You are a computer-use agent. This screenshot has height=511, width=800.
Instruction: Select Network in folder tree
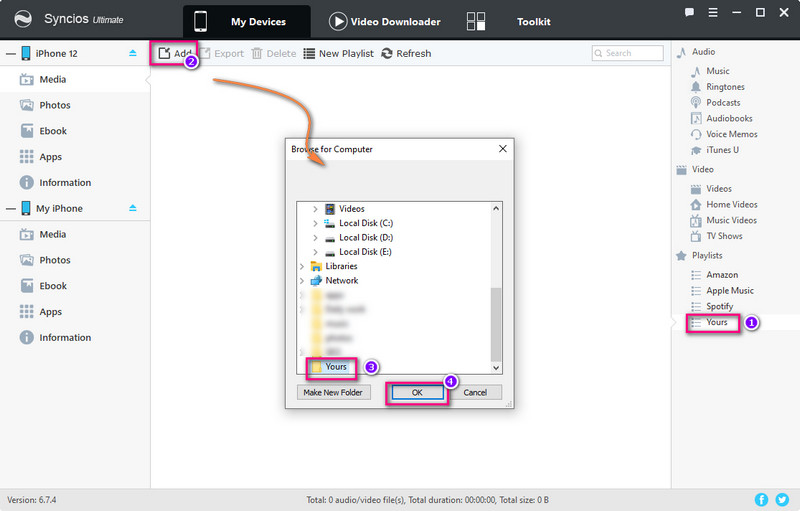tap(342, 280)
